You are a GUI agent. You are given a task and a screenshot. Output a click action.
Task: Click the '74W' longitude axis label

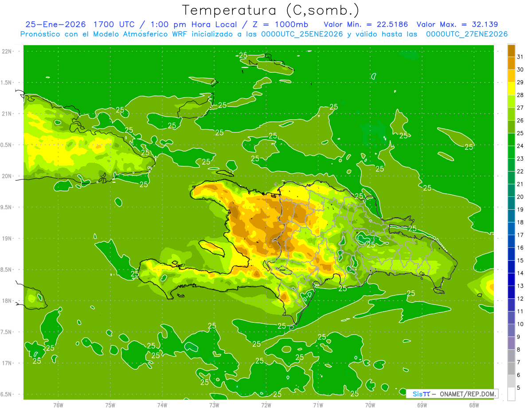tap(162, 405)
